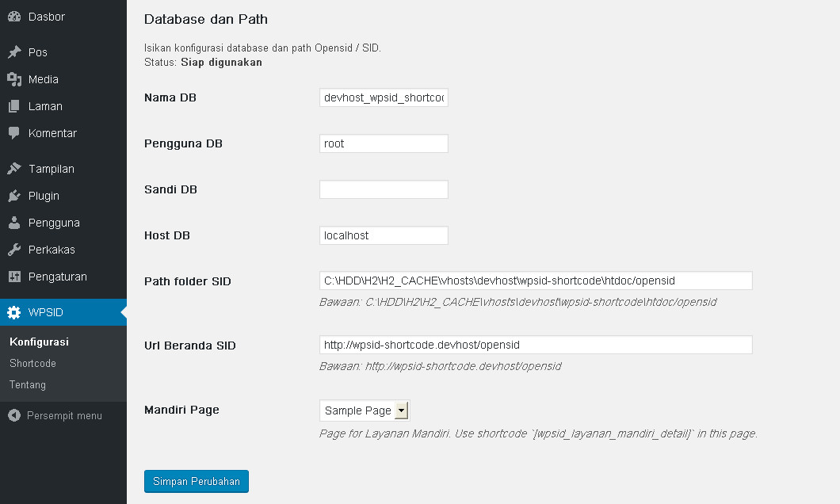Image resolution: width=840 pixels, height=504 pixels.
Task: Click the Pengguna user icon
Action: pos(14,222)
